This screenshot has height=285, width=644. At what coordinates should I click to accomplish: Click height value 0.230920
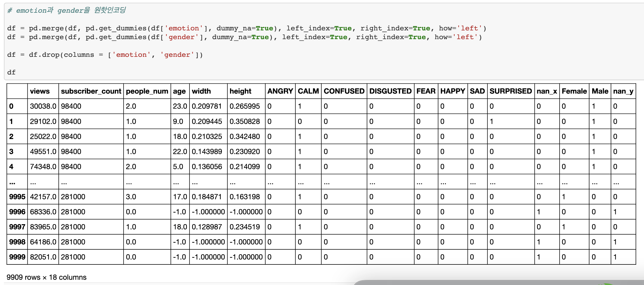[245, 151]
